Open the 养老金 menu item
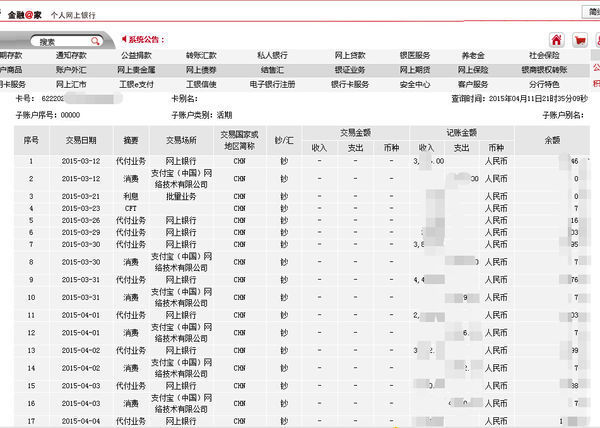 click(473, 55)
